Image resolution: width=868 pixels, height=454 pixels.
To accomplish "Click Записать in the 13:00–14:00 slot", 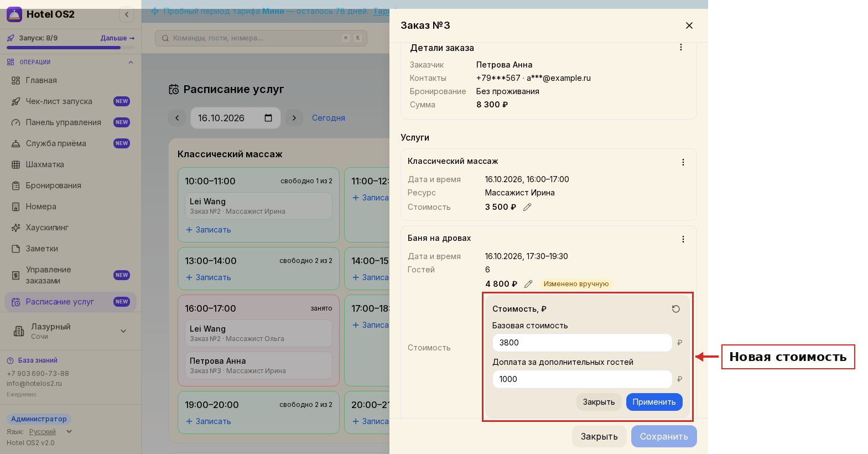I will coord(208,277).
